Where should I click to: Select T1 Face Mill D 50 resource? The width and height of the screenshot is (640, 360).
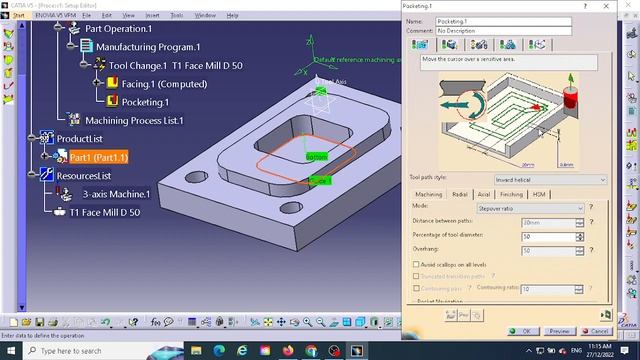[104, 212]
